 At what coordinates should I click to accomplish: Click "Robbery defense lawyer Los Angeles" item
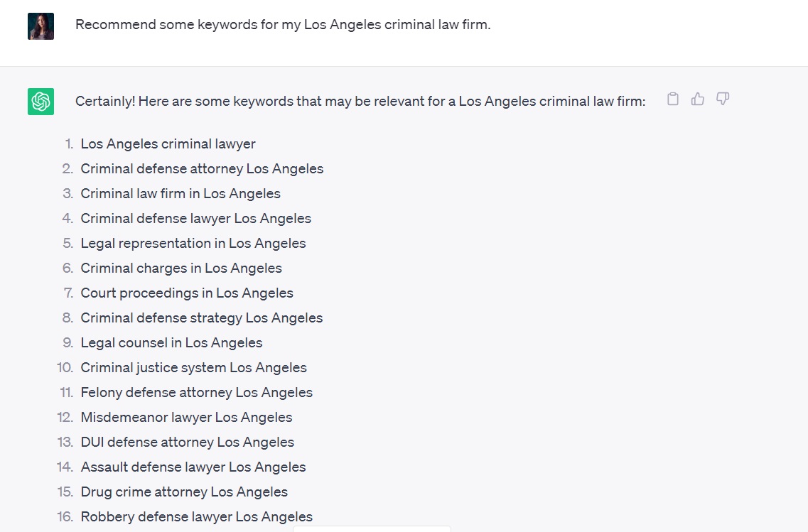pos(196,517)
